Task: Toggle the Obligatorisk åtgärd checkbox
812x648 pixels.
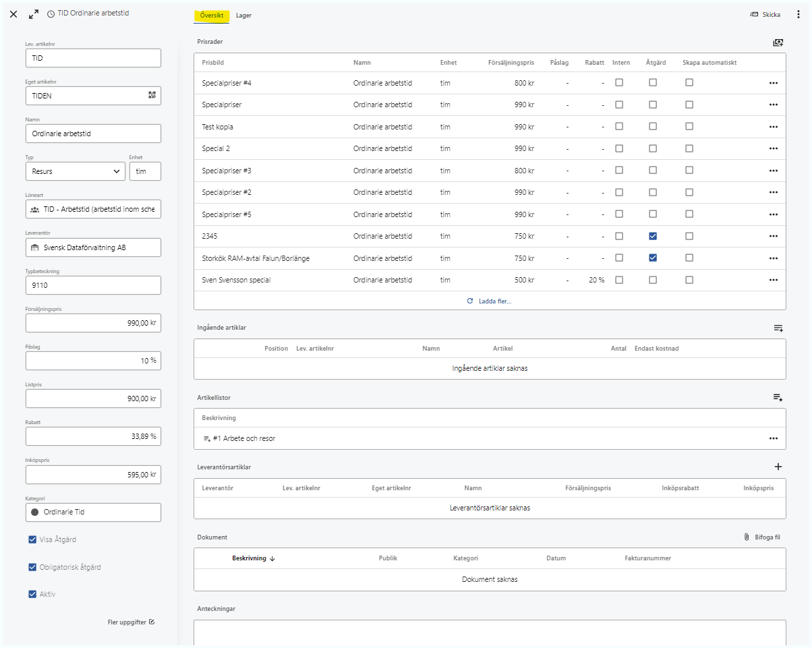Action: (32, 567)
